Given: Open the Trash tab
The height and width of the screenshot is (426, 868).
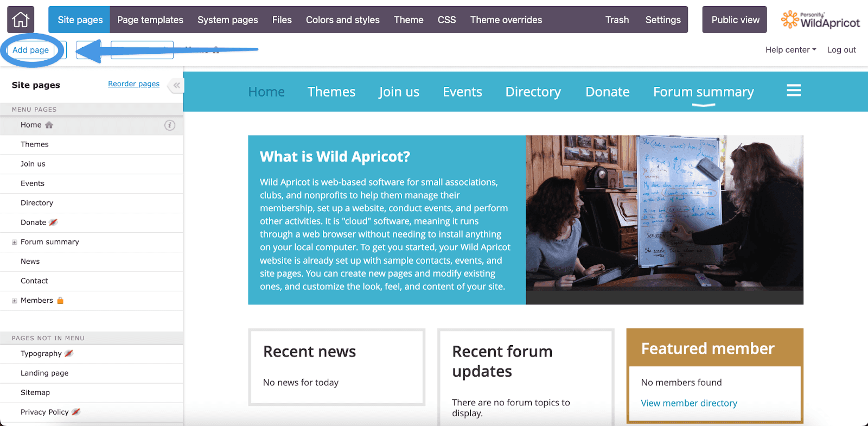Looking at the screenshot, I should (617, 20).
